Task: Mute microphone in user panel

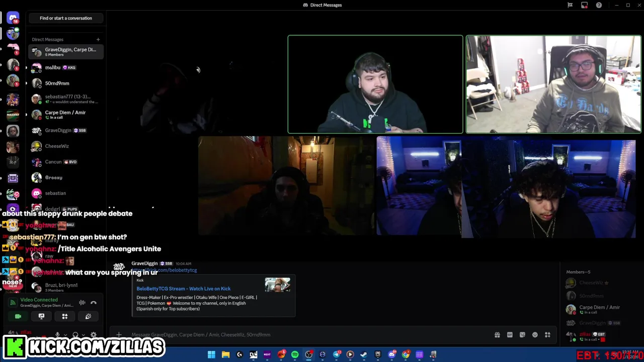Action: click(57, 335)
